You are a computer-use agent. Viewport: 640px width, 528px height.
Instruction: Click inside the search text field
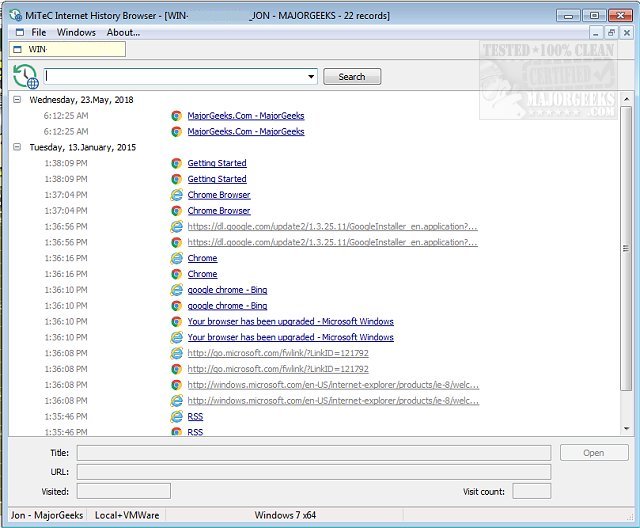[175, 77]
